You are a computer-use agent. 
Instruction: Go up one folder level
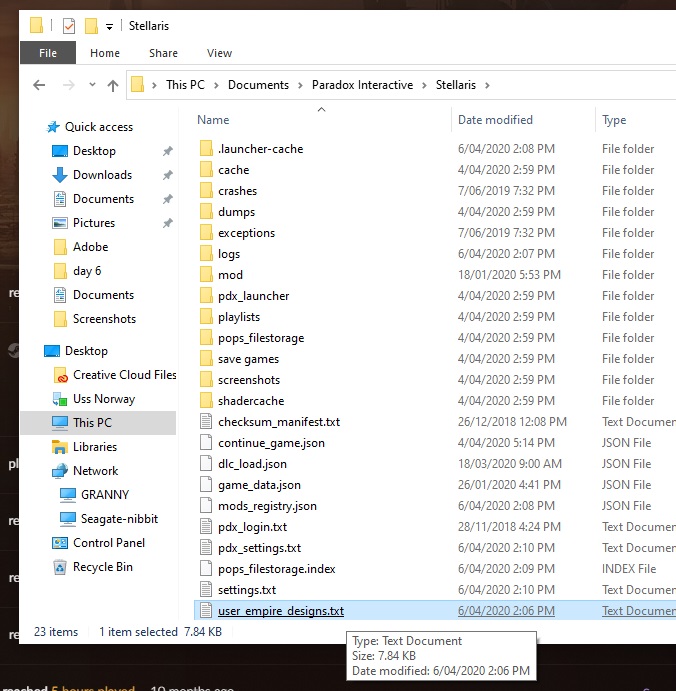113,85
